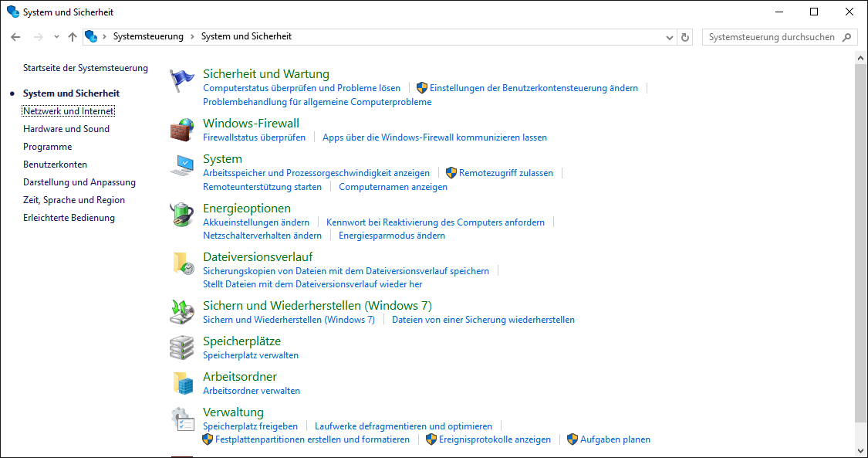Open Sicherungskopien von Dateien speichern link
This screenshot has width=868, height=458.
pos(346,271)
